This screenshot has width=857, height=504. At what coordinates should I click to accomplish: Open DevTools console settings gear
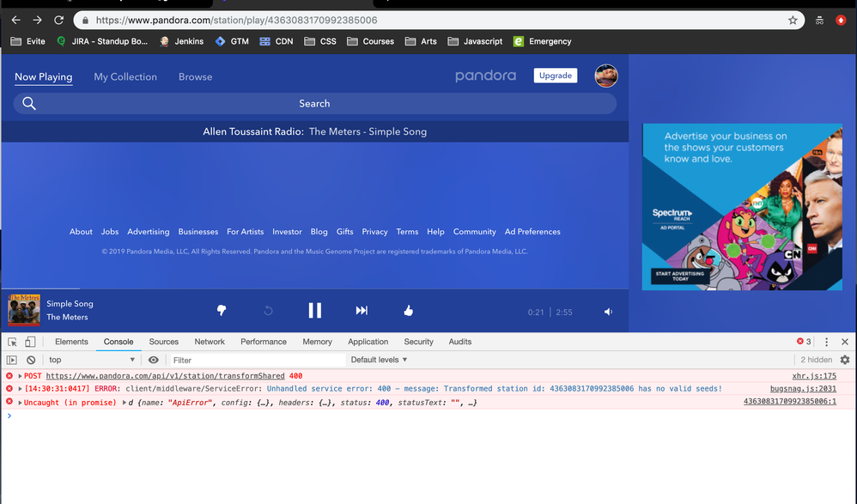[x=845, y=360]
